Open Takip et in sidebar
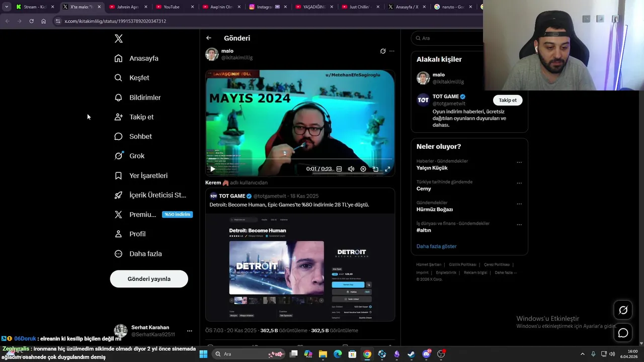 134,117
